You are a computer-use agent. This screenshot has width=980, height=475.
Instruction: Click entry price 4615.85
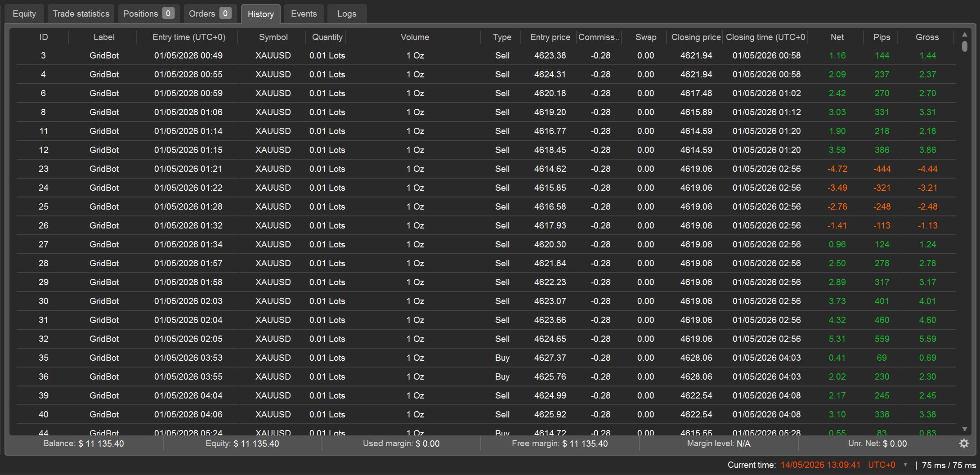click(x=550, y=188)
